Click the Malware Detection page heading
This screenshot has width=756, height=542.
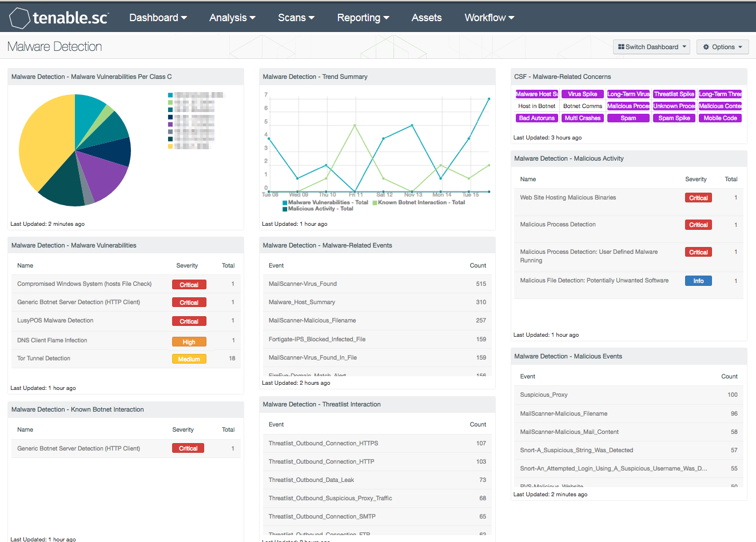(55, 47)
